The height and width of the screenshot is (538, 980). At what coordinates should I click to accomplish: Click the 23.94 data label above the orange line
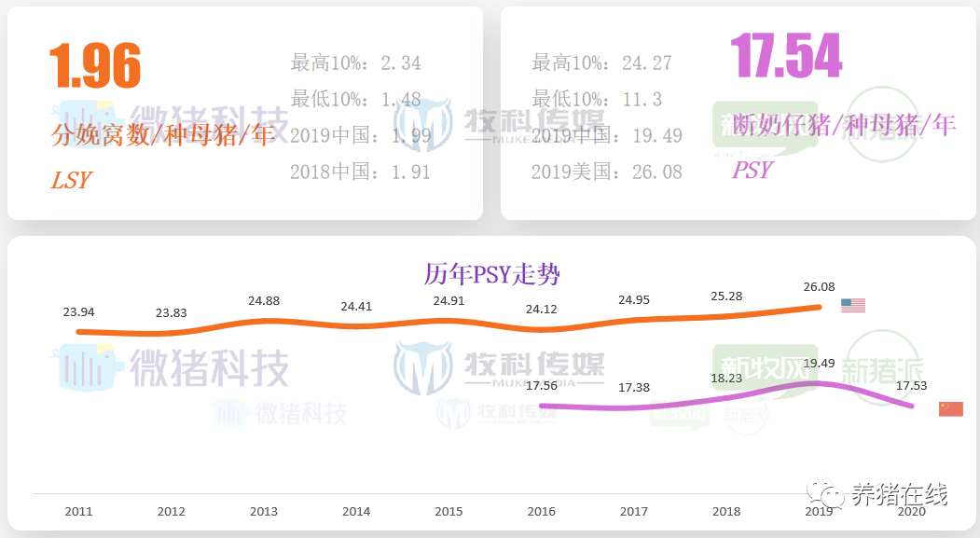(78, 311)
